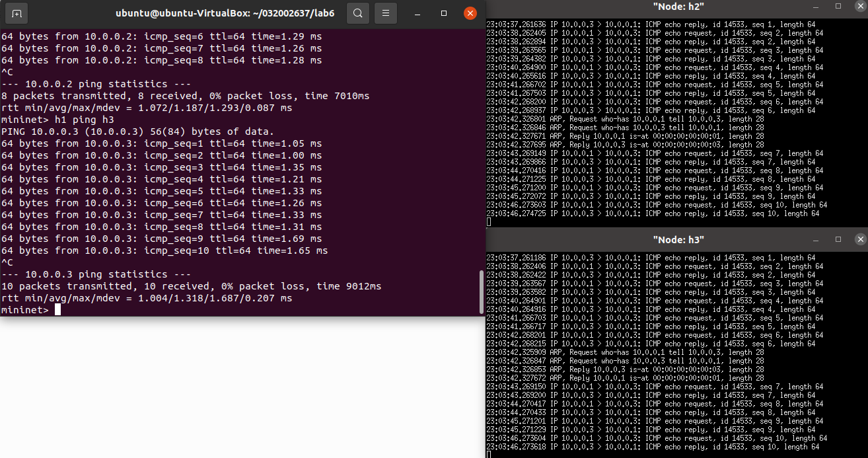This screenshot has width=868, height=458.
Task: Click 10.0.0.3 reply "icmp_seq=6 ttl=64 time=1.26 ms"
Action: click(x=161, y=203)
